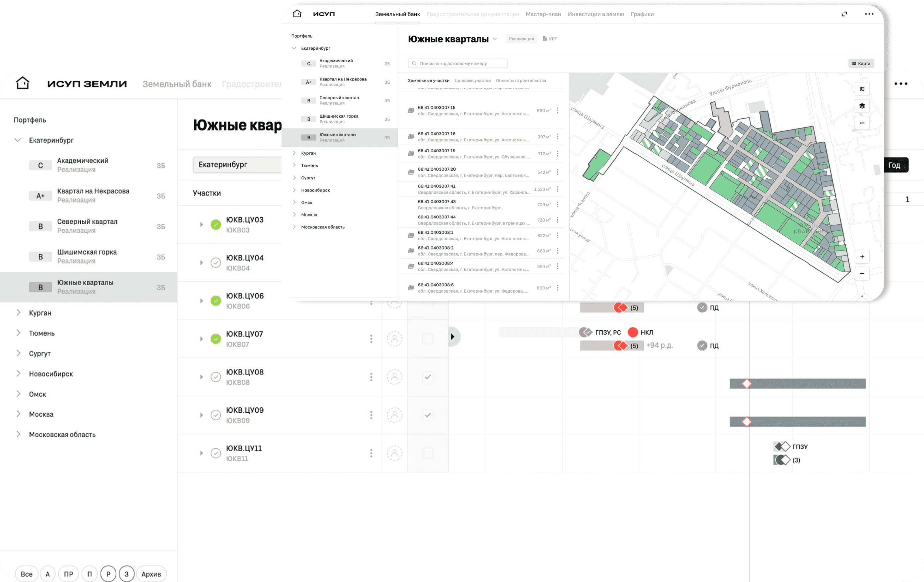Select the Р filter chip at the bottom
Image resolution: width=924 pixels, height=582 pixels.
point(108,574)
